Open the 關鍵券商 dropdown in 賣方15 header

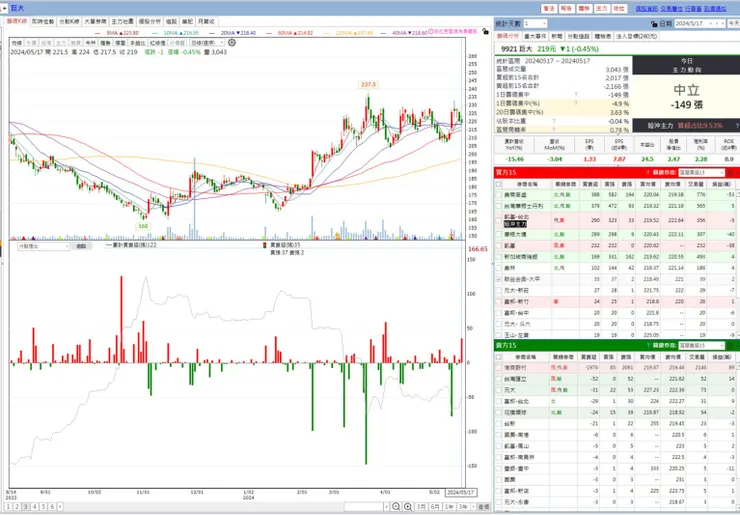(701, 346)
